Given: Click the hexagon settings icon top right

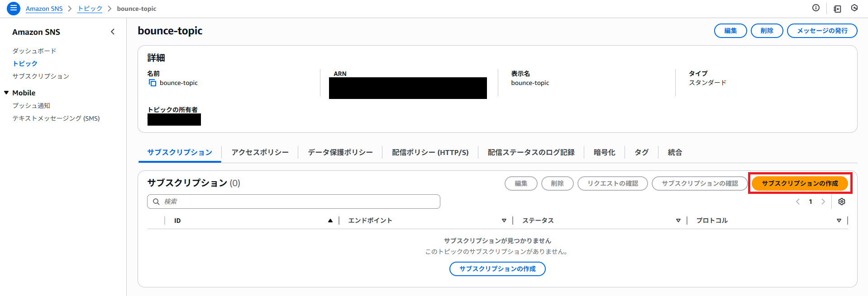Looking at the screenshot, I should click(854, 8).
